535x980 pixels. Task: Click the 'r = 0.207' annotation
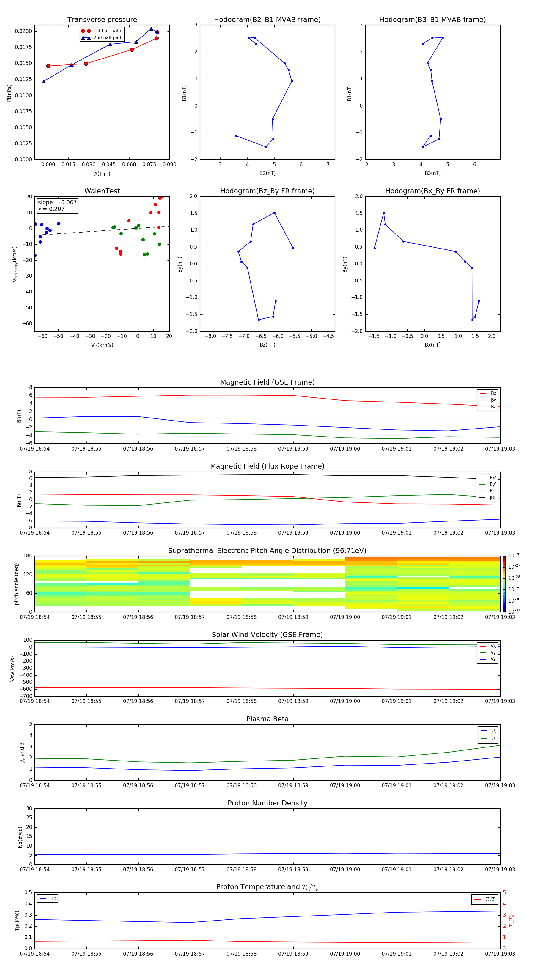coord(51,209)
